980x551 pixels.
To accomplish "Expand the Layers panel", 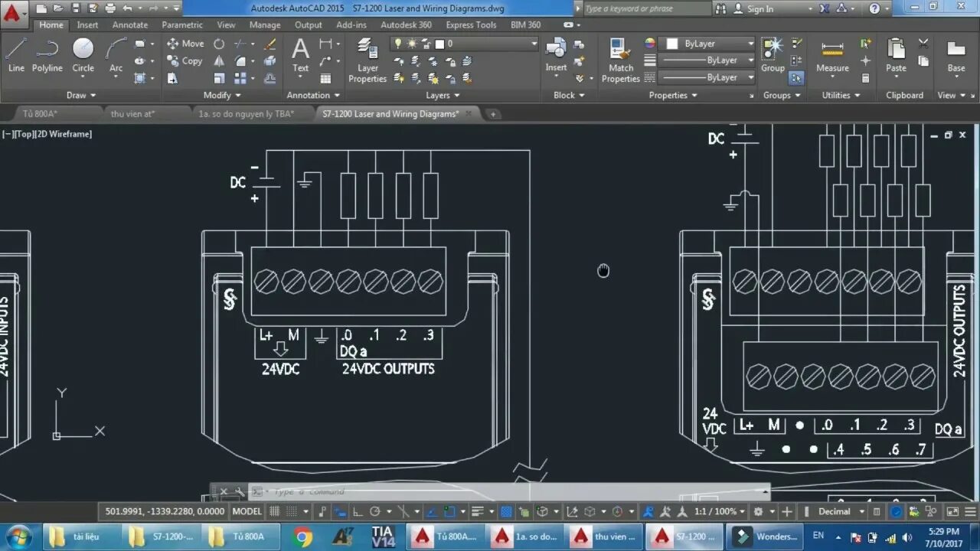I will (x=443, y=96).
